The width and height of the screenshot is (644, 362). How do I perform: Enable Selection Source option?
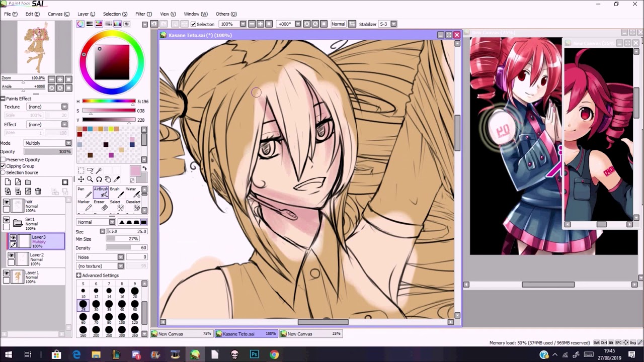click(3, 172)
